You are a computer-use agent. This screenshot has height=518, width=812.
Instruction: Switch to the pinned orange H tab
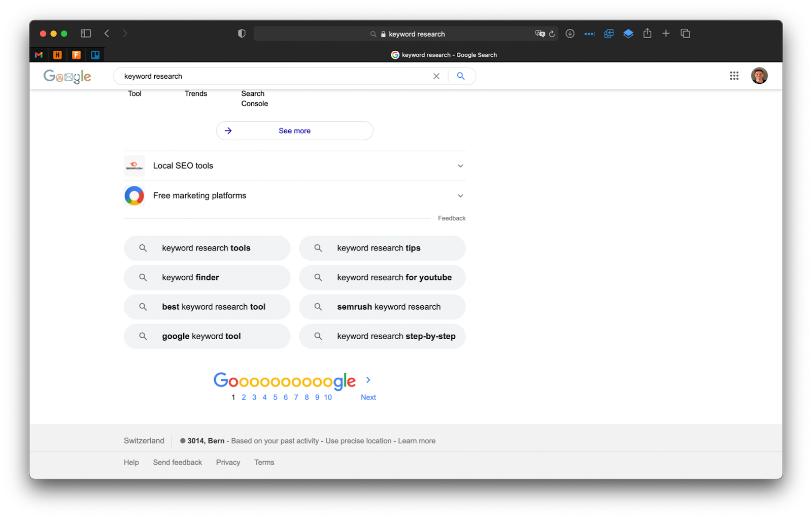tap(57, 55)
